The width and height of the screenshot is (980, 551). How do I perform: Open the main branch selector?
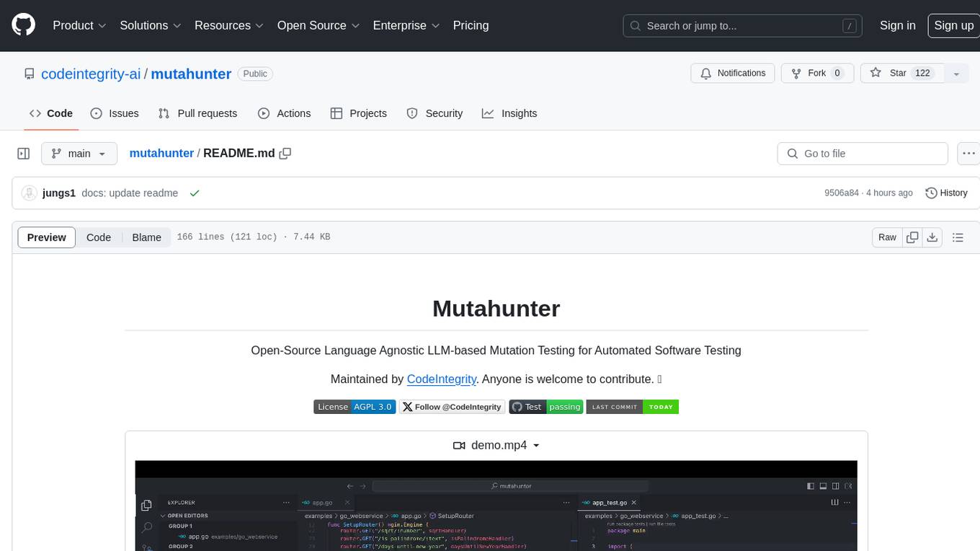click(79, 154)
